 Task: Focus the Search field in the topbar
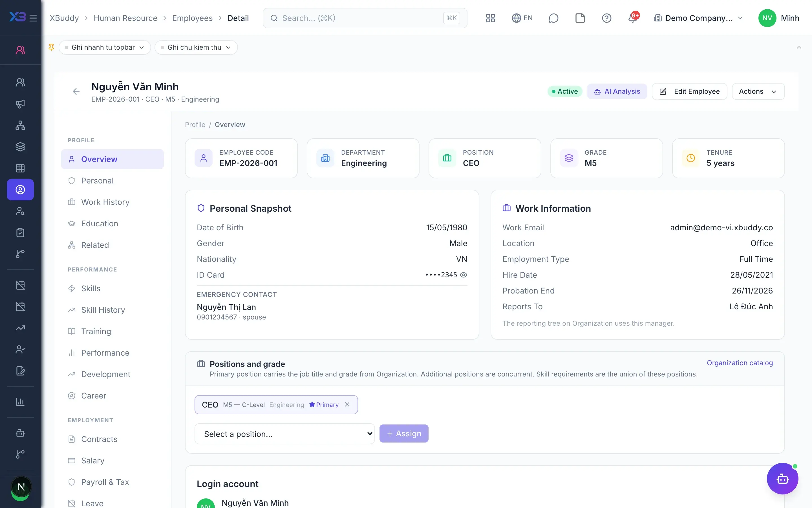[x=365, y=18]
